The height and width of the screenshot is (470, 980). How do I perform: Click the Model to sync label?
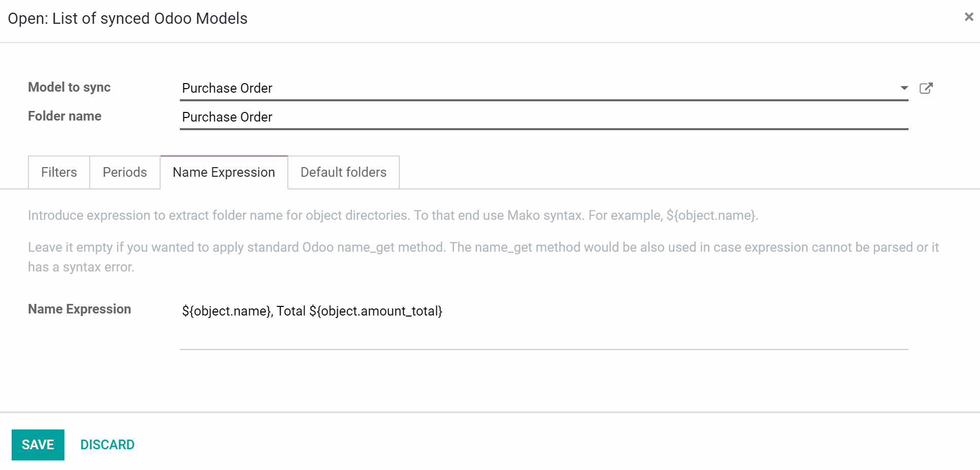coord(69,87)
